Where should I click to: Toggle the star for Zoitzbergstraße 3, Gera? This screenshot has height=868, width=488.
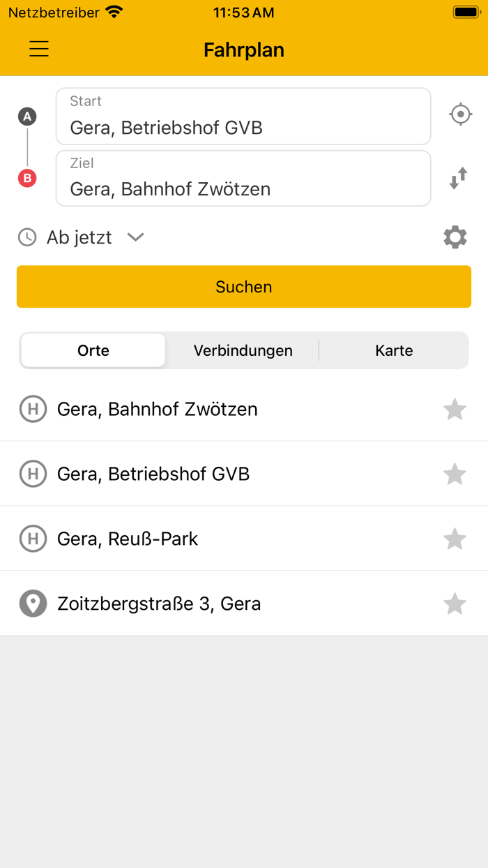pyautogui.click(x=455, y=603)
